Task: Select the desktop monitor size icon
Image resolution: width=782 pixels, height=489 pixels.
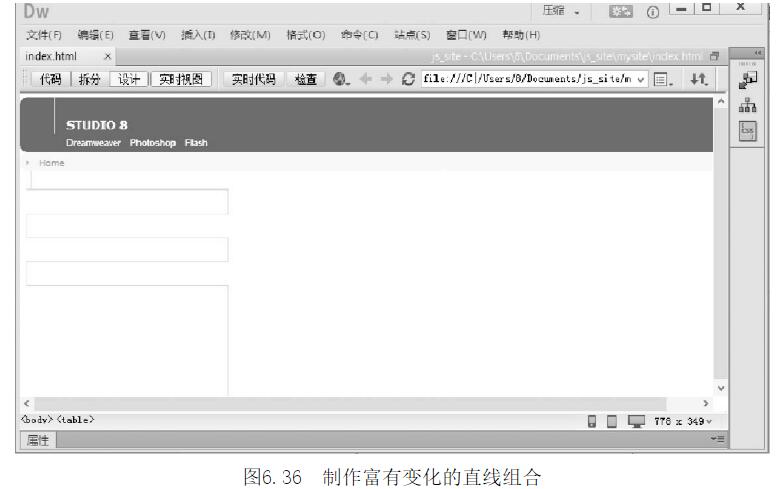Action: [635, 420]
